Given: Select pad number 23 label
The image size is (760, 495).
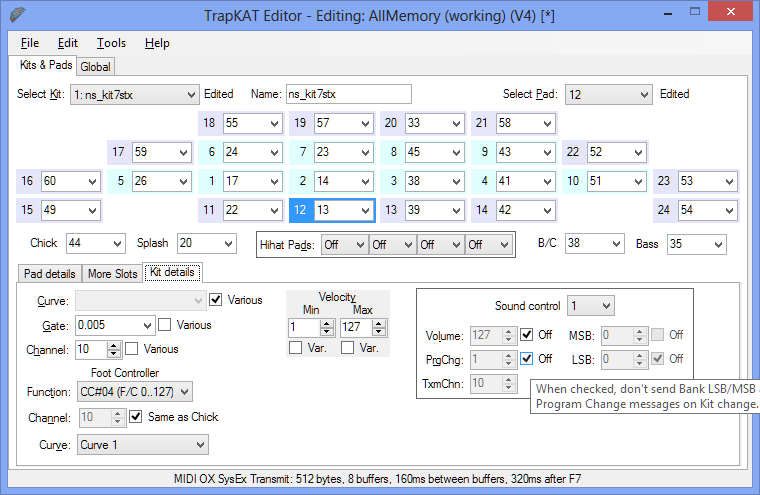Looking at the screenshot, I should point(664,181).
